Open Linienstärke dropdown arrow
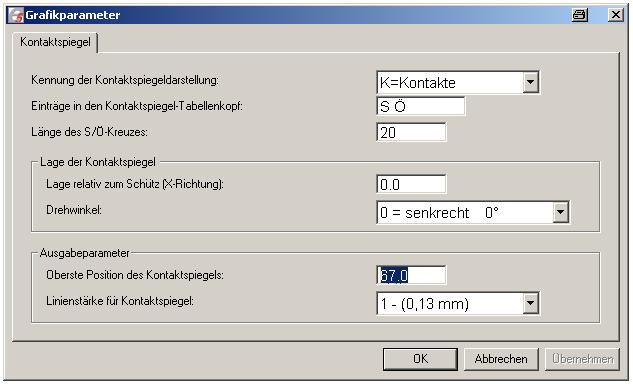Viewport: 633px width, 384px height. tap(530, 303)
